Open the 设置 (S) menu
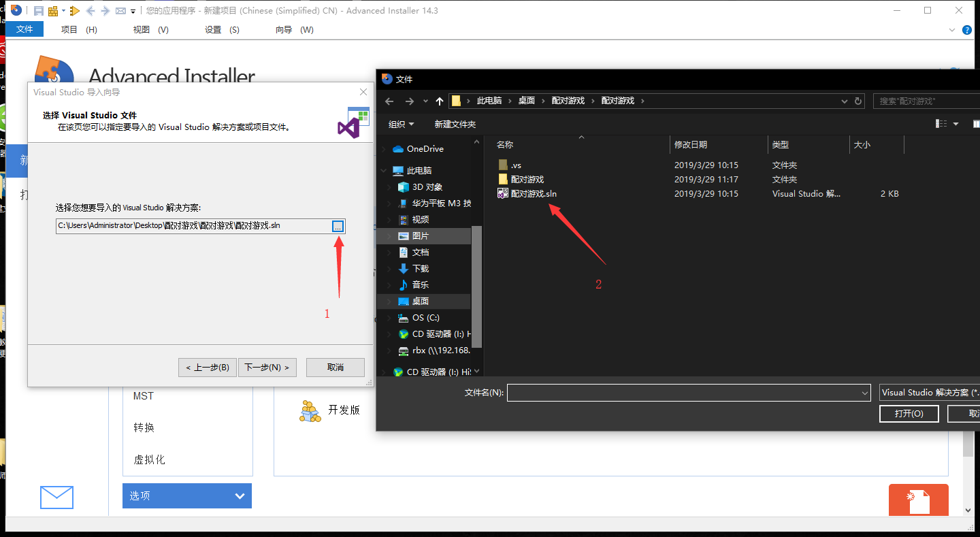This screenshot has height=537, width=980. pos(222,29)
